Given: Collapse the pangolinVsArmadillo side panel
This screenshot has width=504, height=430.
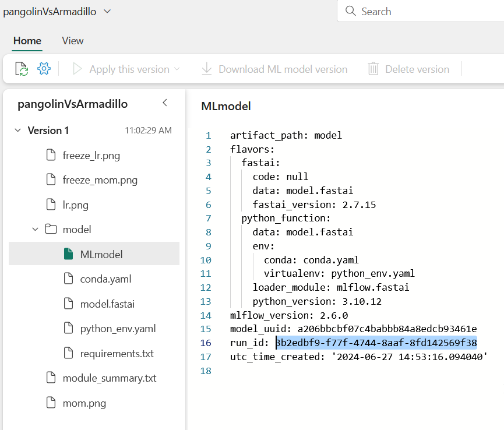Looking at the screenshot, I should coord(165,103).
